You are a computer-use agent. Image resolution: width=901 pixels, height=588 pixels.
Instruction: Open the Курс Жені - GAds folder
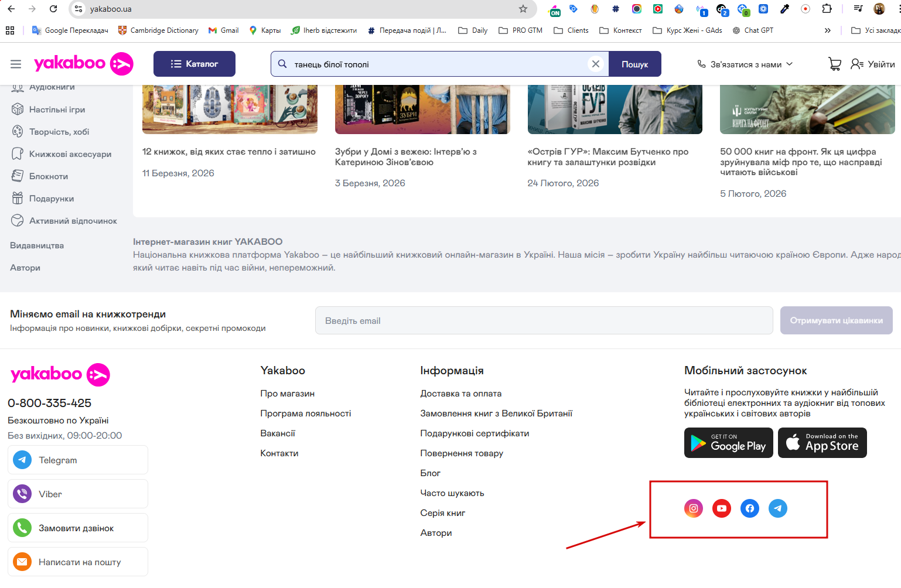click(x=687, y=30)
